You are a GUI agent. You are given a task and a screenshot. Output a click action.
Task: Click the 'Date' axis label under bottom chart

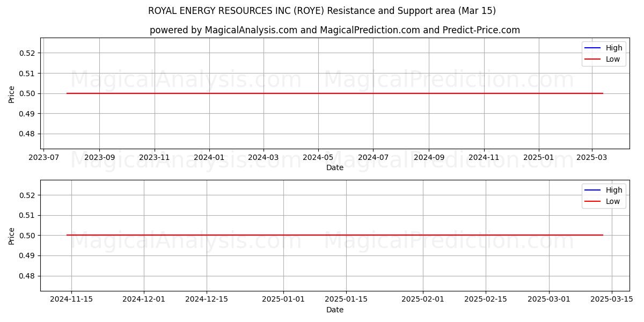tap(335, 310)
